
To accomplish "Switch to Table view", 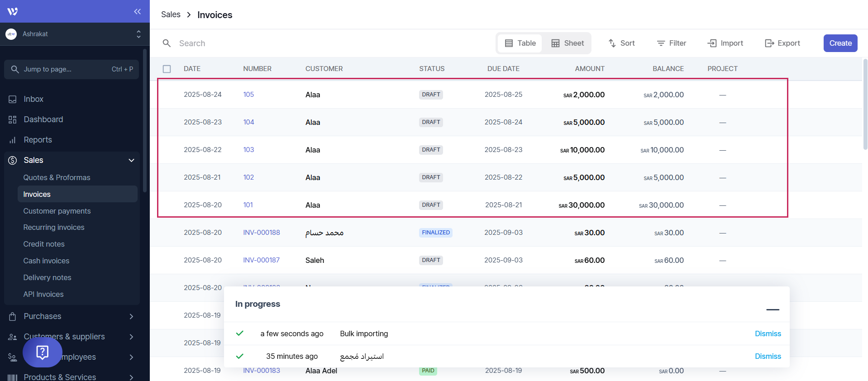I will 520,43.
